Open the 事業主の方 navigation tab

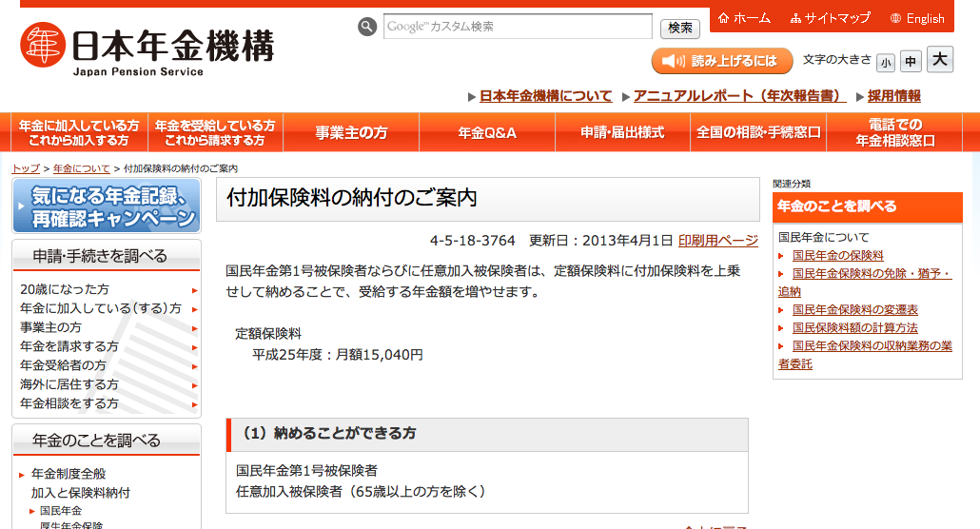[x=351, y=132]
